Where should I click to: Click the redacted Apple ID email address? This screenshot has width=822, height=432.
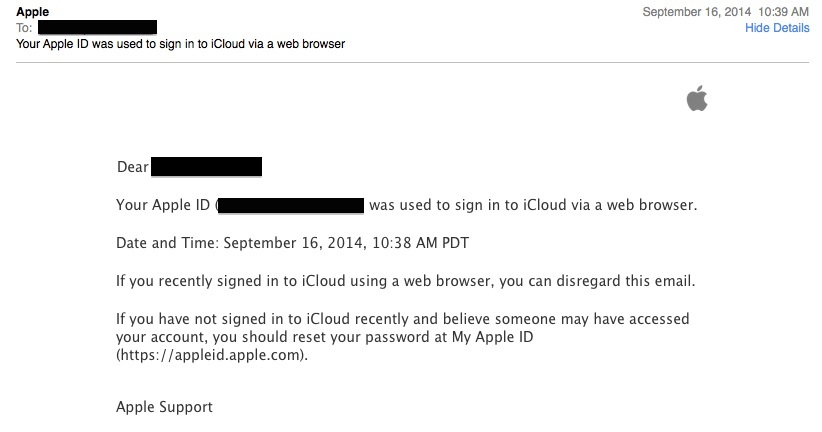[291, 205]
